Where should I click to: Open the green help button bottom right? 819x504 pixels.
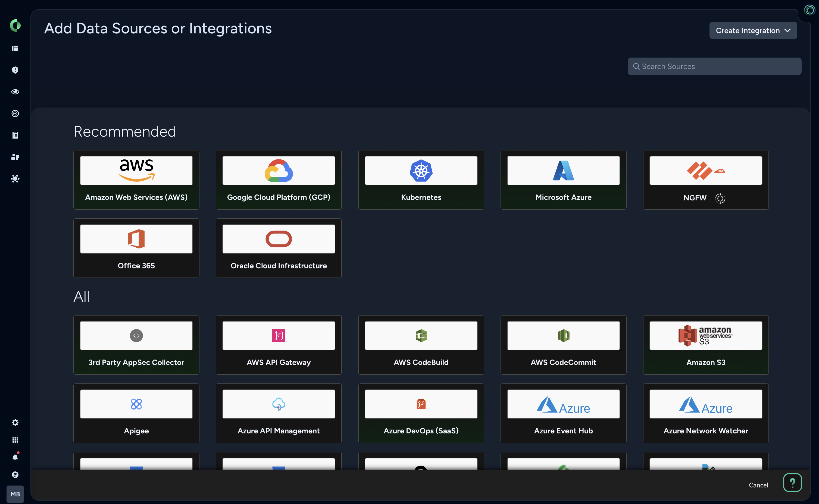point(792,482)
